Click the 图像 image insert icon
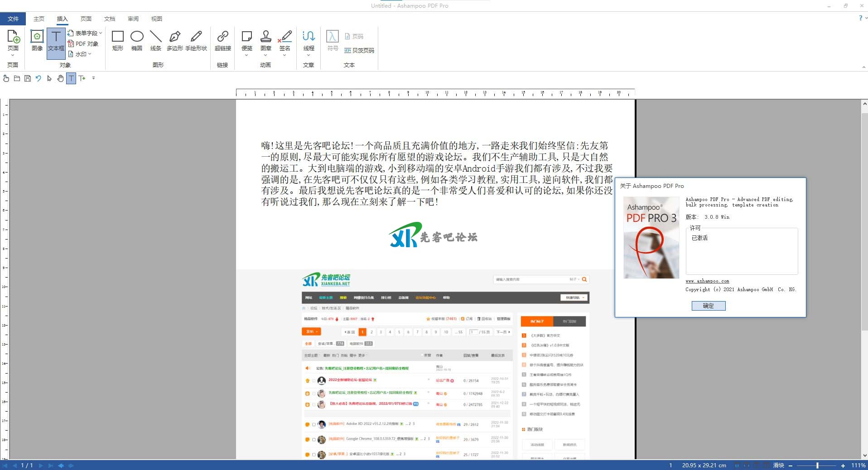Image resolution: width=868 pixels, height=470 pixels. pyautogui.click(x=37, y=40)
